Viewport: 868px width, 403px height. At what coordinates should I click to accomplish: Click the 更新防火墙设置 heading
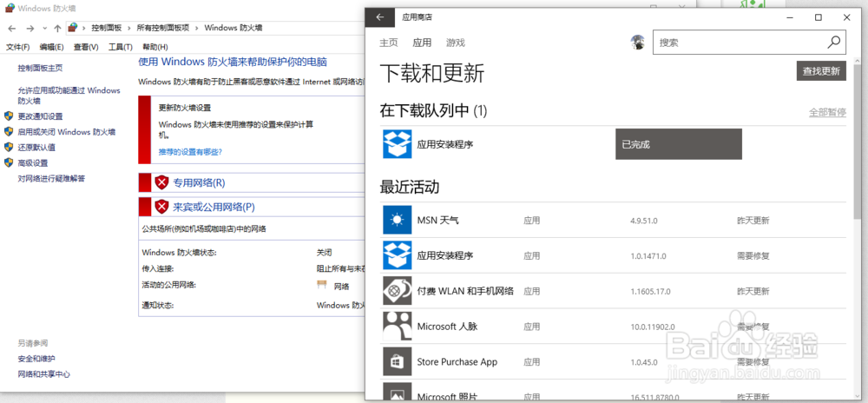185,108
